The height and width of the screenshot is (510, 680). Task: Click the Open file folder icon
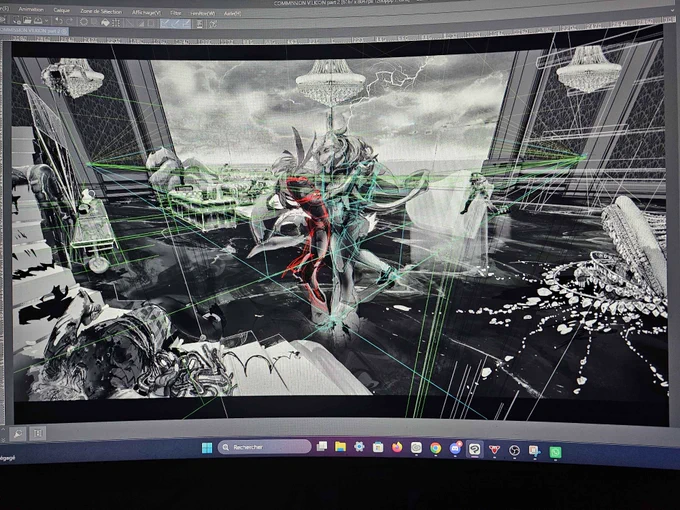point(27,20)
